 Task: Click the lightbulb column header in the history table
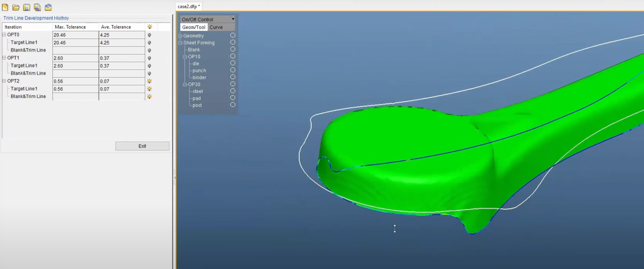(x=149, y=26)
